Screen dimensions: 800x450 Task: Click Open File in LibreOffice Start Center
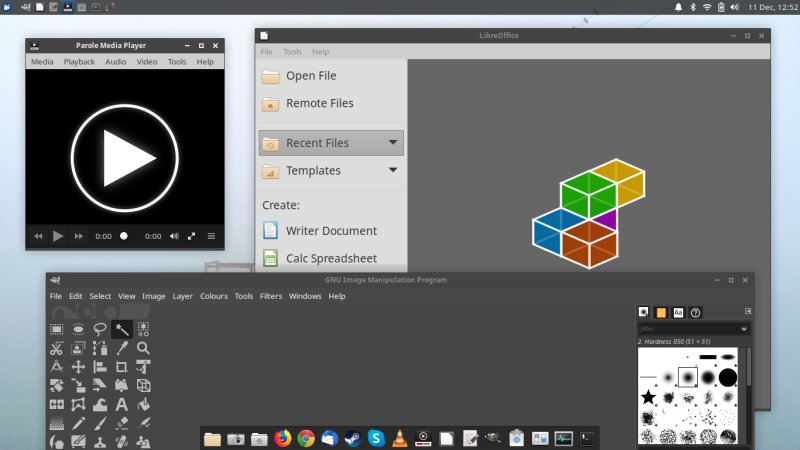[x=311, y=76]
